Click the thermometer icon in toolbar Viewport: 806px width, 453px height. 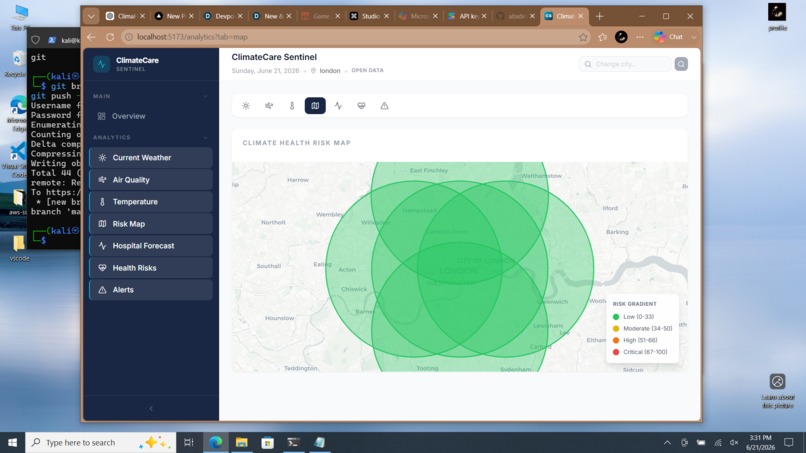(292, 106)
